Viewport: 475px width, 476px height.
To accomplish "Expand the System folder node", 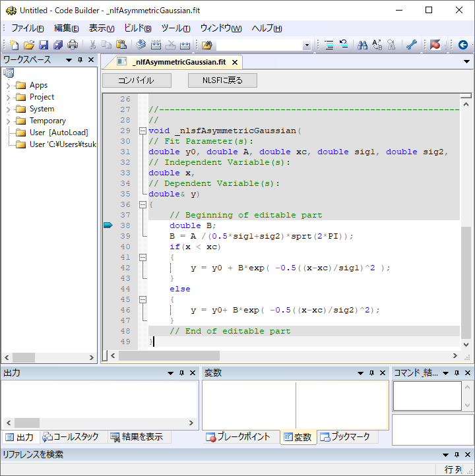I will pos(8,109).
